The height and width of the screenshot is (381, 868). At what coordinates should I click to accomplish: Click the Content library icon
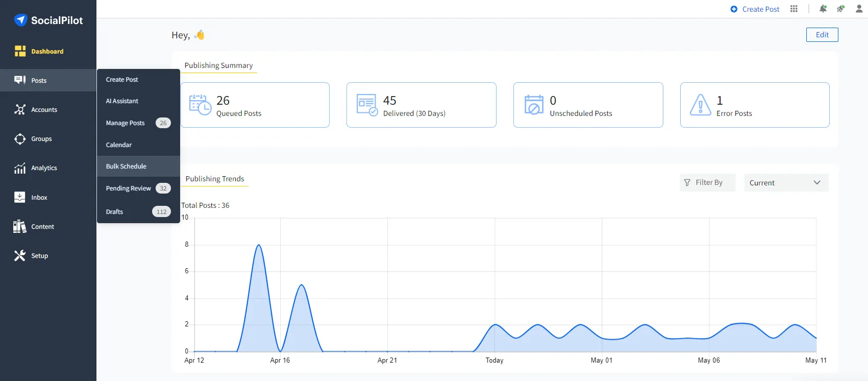click(20, 226)
